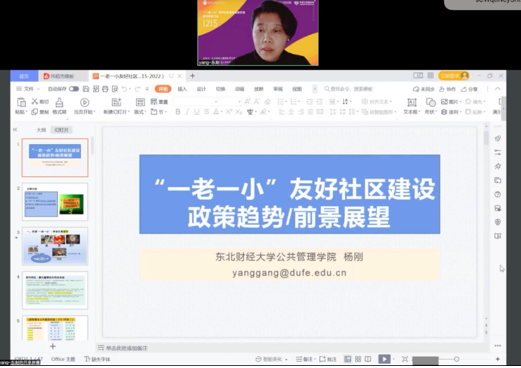
Task: Click the shapes 形状 icon
Action: pyautogui.click(x=430, y=102)
